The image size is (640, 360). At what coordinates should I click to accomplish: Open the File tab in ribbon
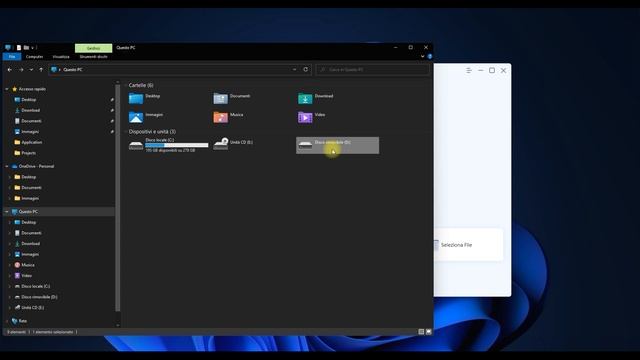[12, 57]
